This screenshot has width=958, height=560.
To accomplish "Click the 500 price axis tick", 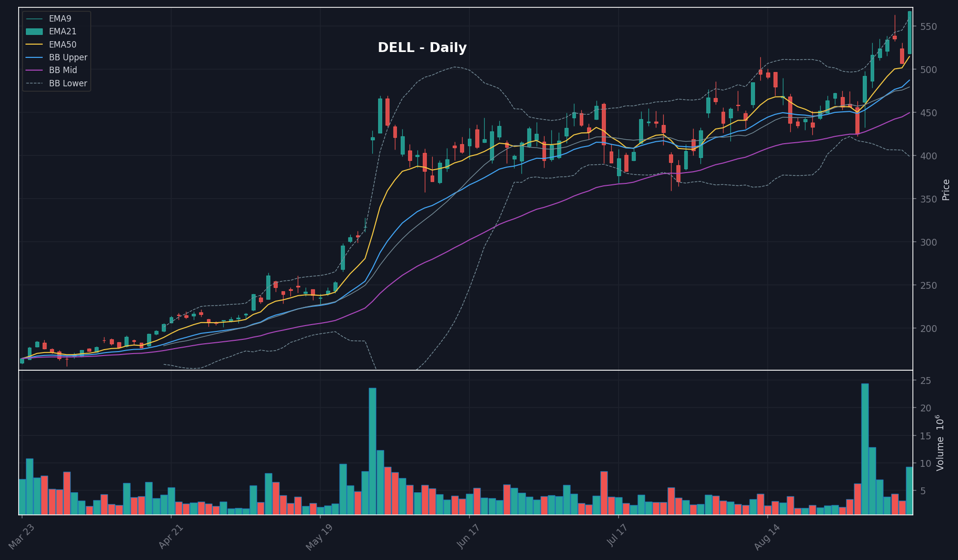I will (x=929, y=70).
